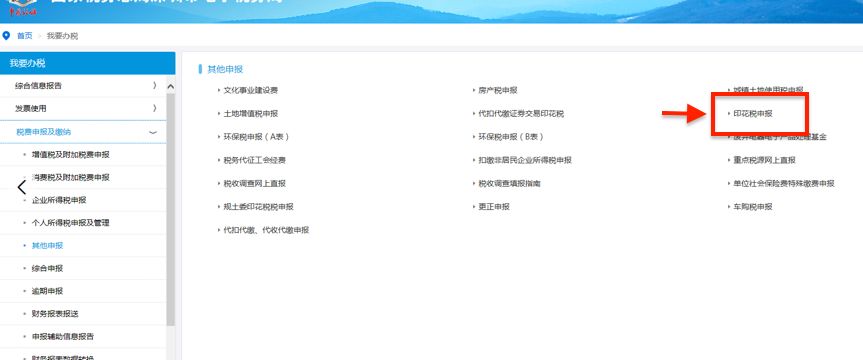Click the left back arrow icon in the sidebar
Viewport: 863px width, 360px height.
[x=21, y=188]
